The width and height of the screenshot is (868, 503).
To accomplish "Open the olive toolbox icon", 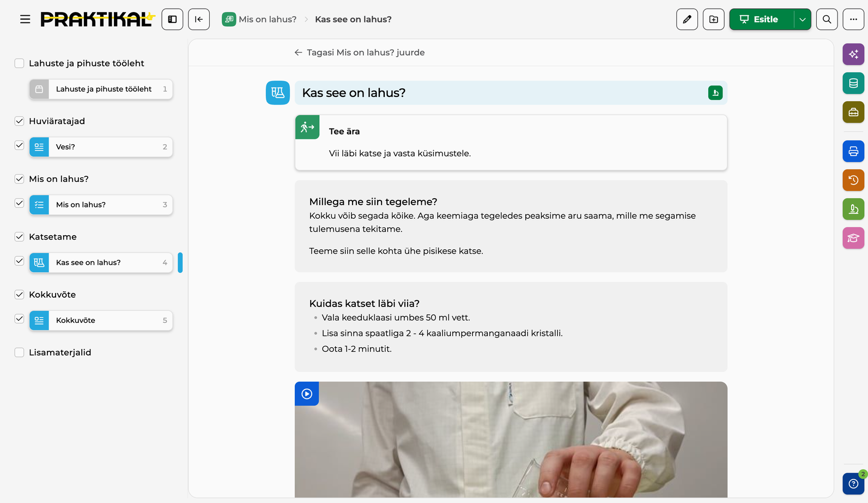I will point(853,112).
